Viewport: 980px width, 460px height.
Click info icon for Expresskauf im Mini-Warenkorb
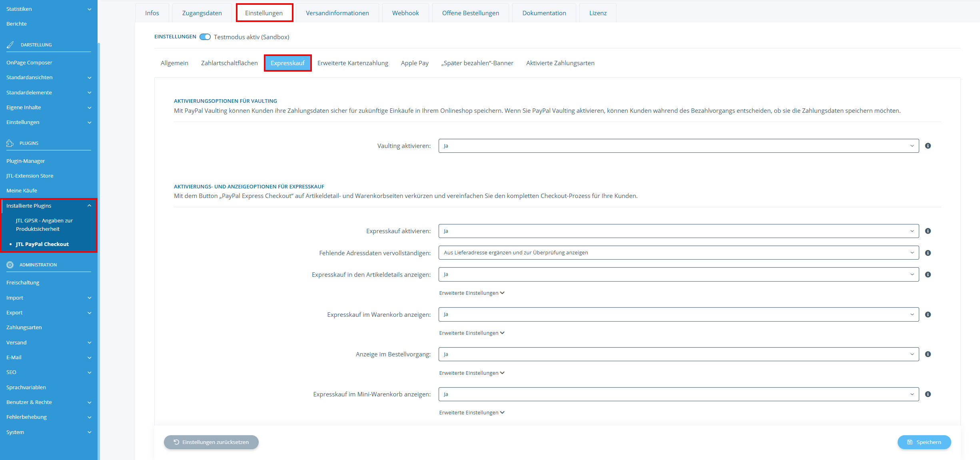point(928,394)
